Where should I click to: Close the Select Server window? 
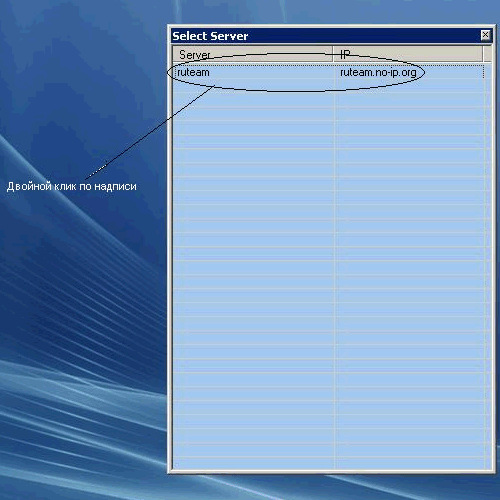point(485,35)
